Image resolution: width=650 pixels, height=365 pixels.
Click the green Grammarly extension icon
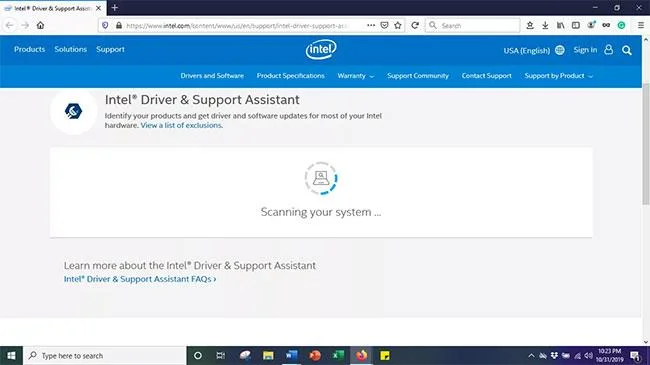(621, 25)
